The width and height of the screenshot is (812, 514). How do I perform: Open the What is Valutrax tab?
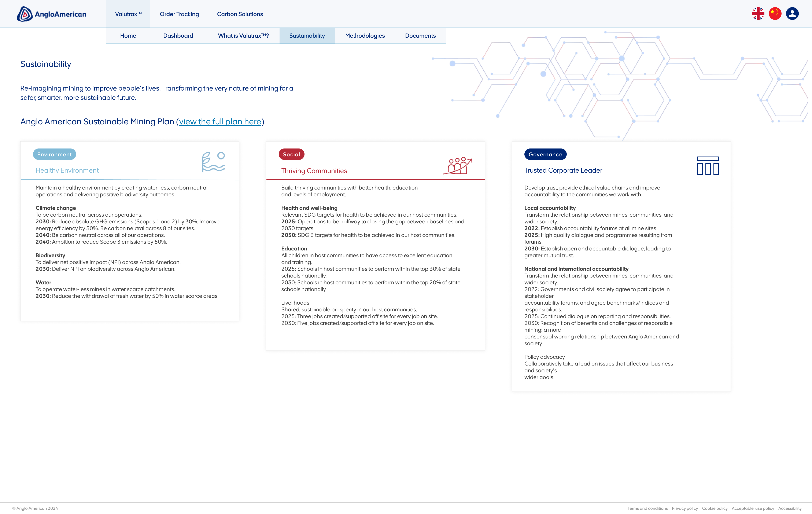[x=243, y=36]
